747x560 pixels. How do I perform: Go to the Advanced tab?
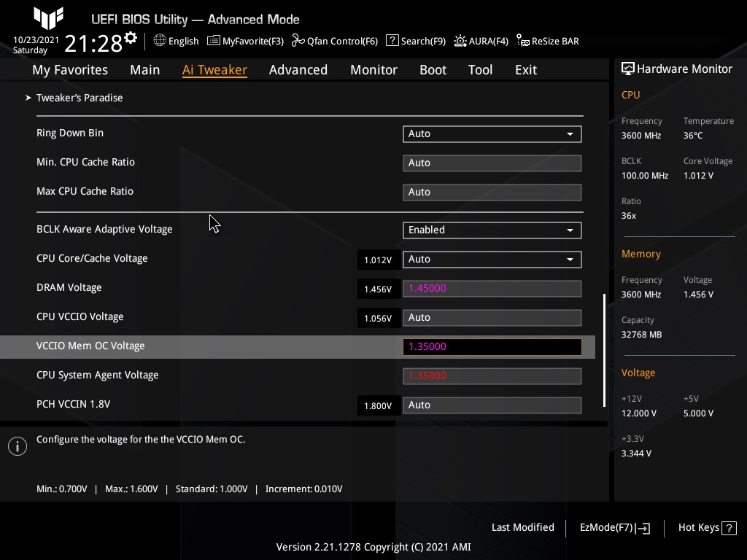[298, 70]
